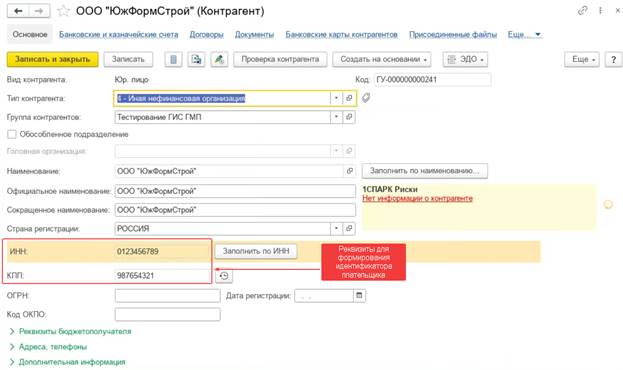The width and height of the screenshot is (623, 370).
Task: Open Страна регистрации item with the open icon
Action: 349,229
